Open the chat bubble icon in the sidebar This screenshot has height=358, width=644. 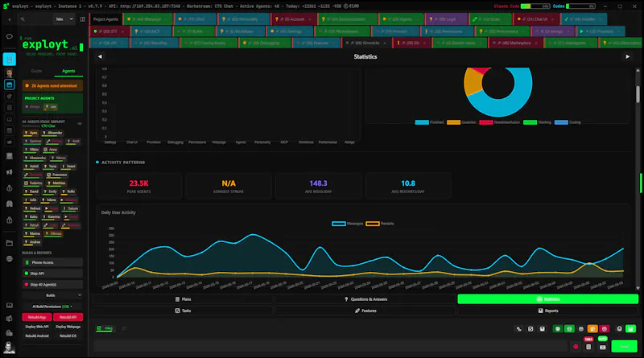pyautogui.click(x=10, y=36)
